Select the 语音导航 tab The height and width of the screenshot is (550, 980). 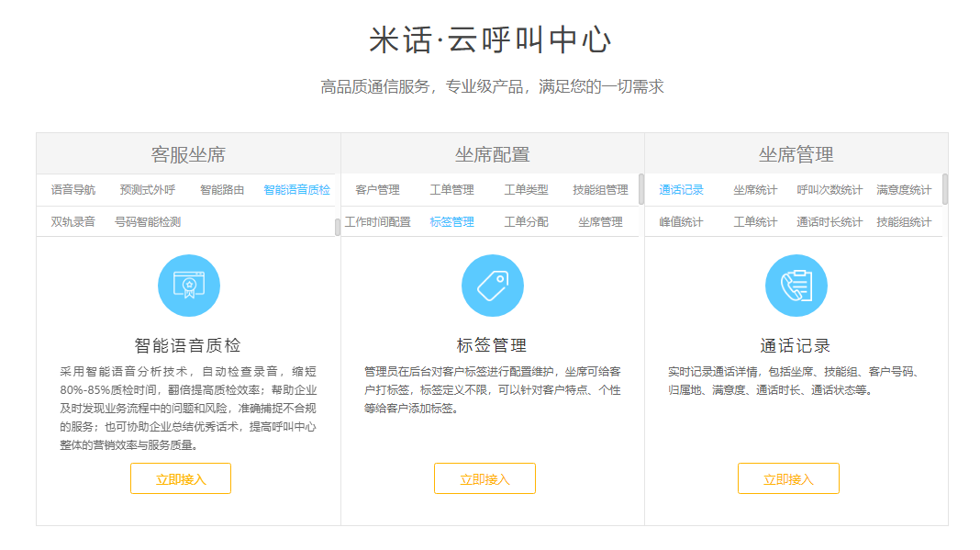coord(73,189)
